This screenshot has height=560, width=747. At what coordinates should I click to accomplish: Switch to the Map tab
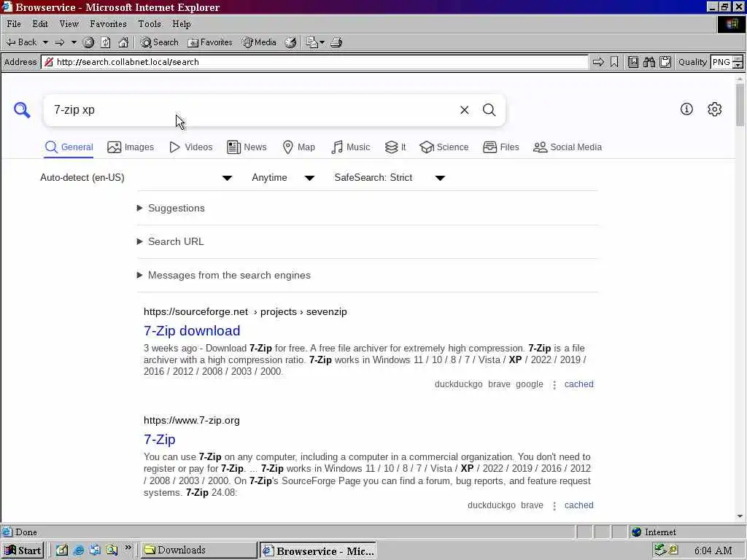click(x=298, y=147)
